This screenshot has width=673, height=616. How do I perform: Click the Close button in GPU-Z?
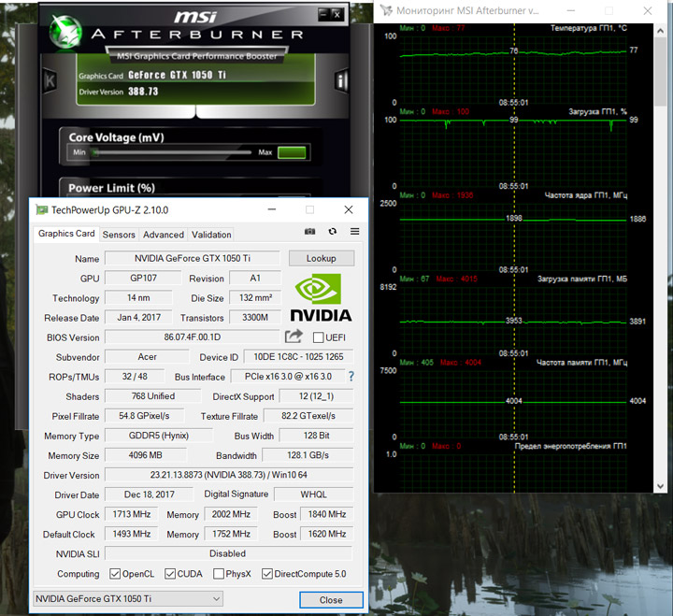point(331,600)
